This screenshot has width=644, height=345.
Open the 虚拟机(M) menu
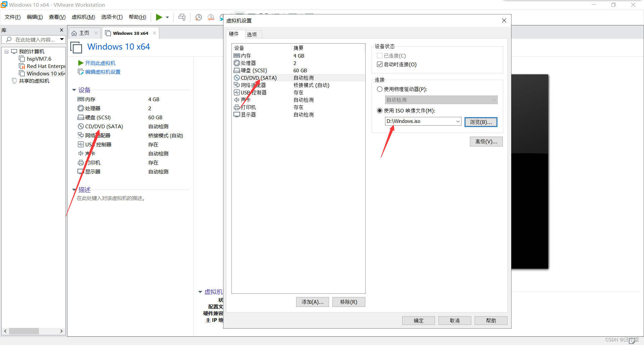coord(83,17)
